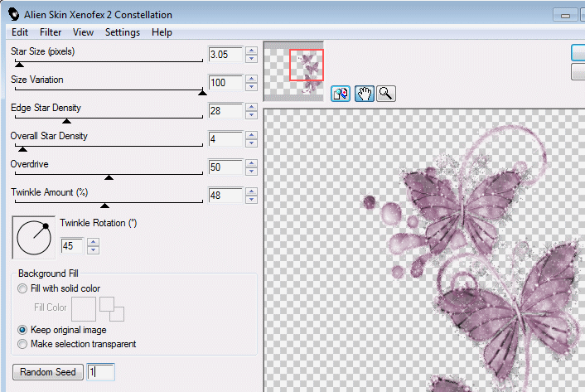The height and width of the screenshot is (392, 585).
Task: Click the Size Variation slider handle
Action: [202, 93]
